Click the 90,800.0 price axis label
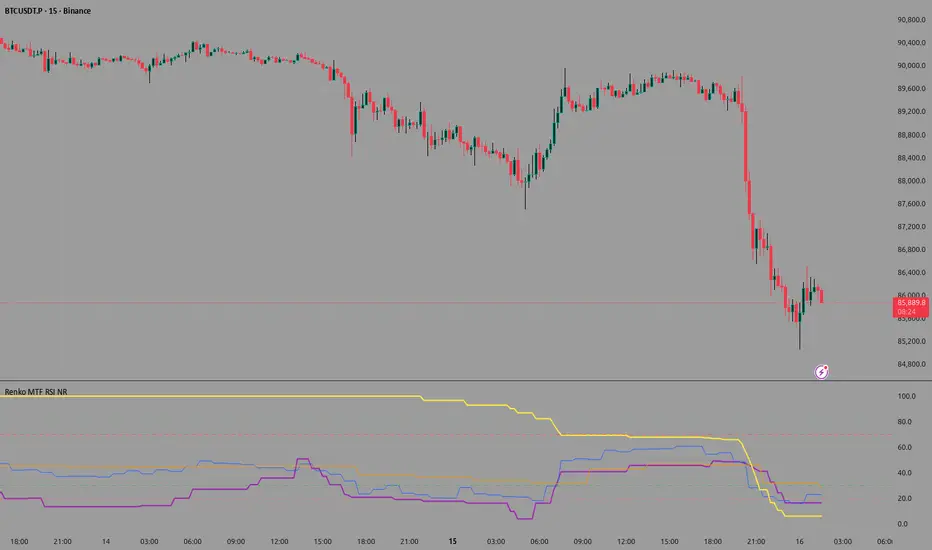Viewport: 932px width, 550px height. point(911,20)
